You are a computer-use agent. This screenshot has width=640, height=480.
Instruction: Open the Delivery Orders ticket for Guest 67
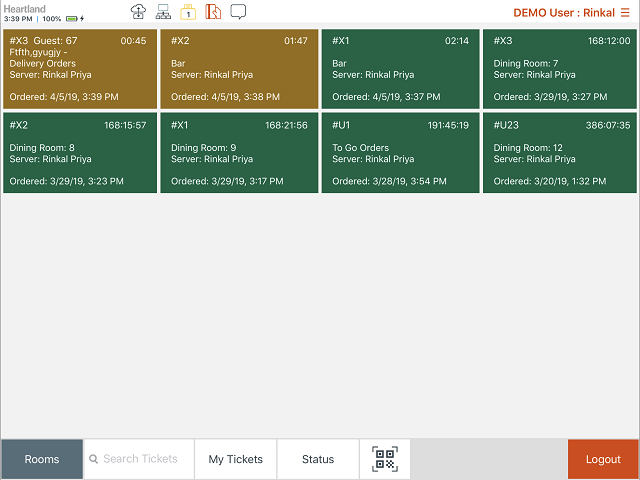pos(79,69)
